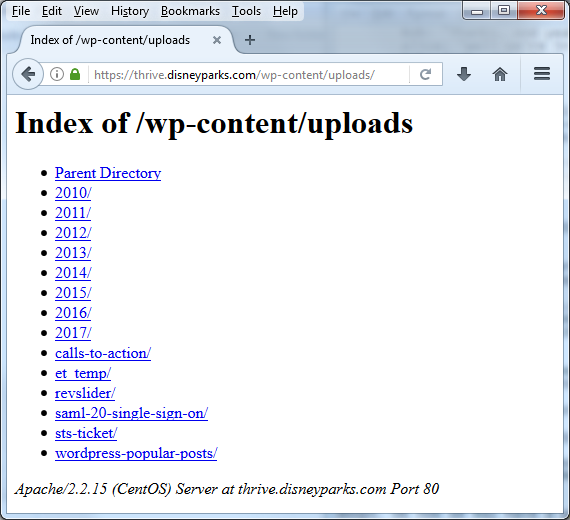Open the hamburger menu icon
The image size is (570, 520).
pos(542,74)
